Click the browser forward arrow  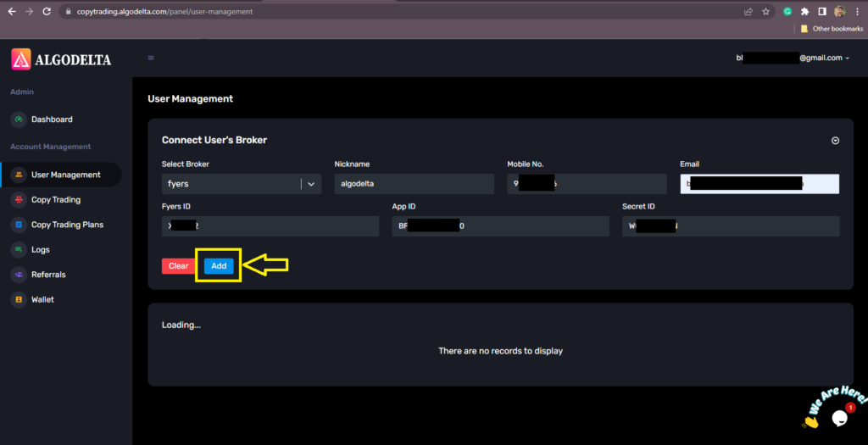30,12
